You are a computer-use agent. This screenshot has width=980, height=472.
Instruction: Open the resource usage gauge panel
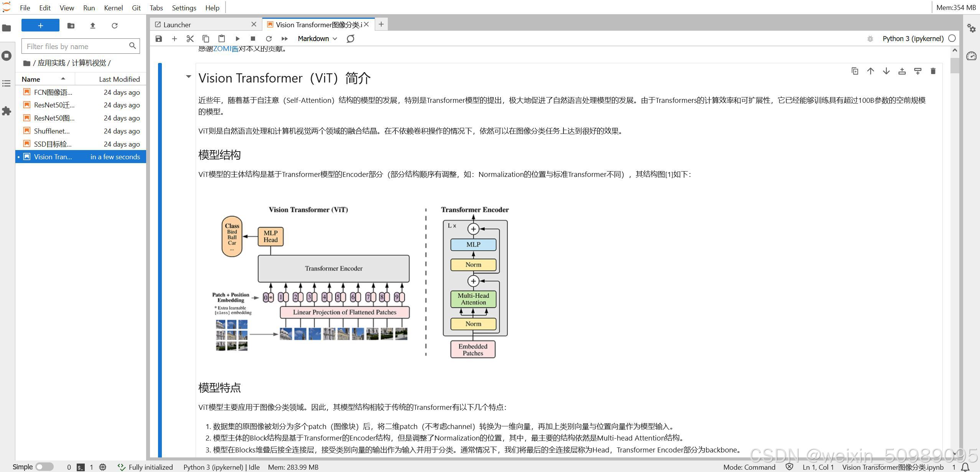[x=971, y=56]
